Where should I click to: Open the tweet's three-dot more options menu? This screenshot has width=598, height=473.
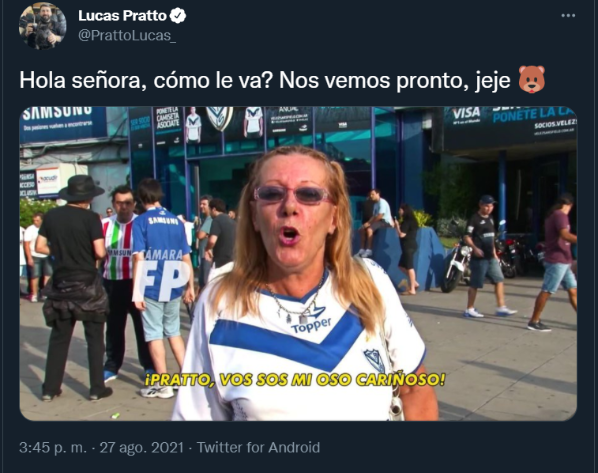pos(568,16)
